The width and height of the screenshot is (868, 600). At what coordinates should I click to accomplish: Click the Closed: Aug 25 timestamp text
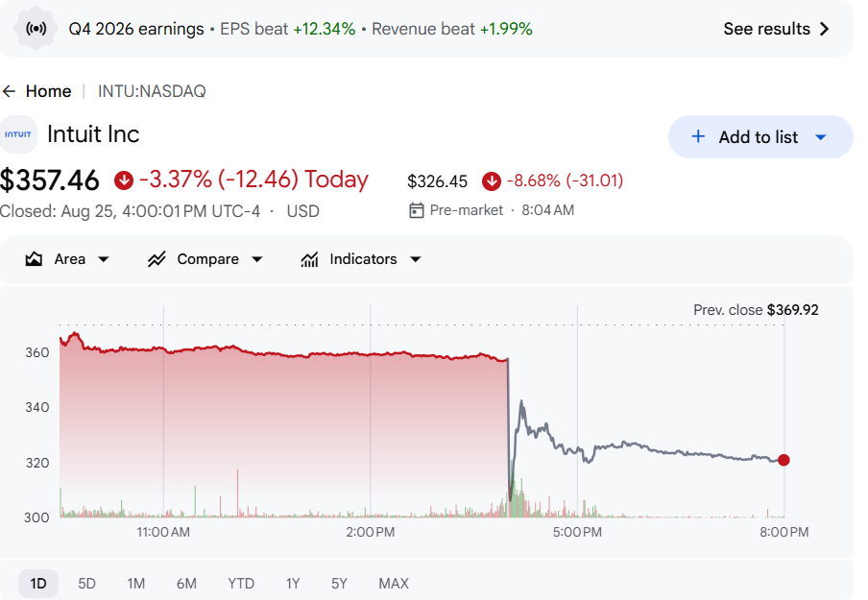(x=130, y=211)
